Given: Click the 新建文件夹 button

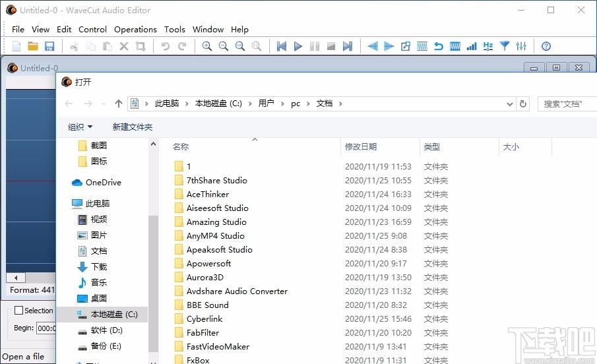Looking at the screenshot, I should point(133,127).
